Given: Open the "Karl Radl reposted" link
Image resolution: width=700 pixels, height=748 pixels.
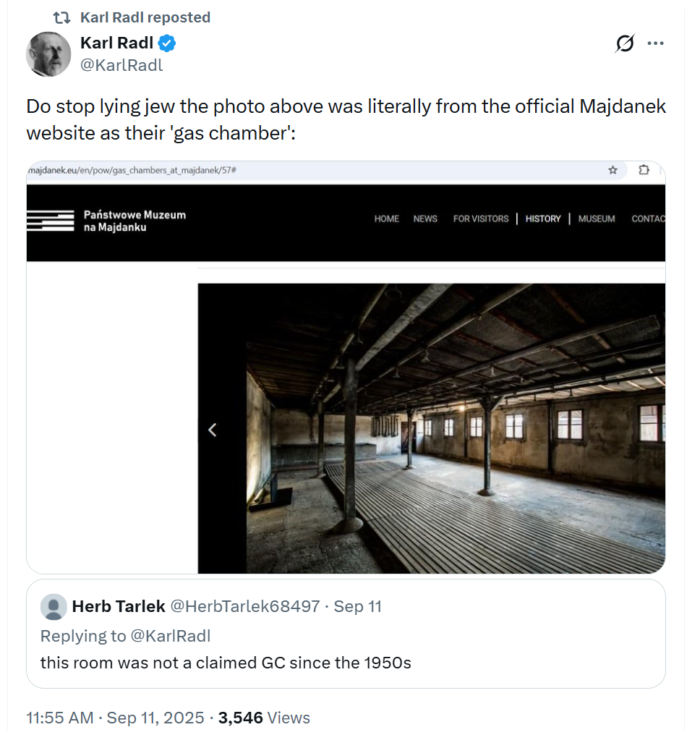Looking at the screenshot, I should [145, 17].
